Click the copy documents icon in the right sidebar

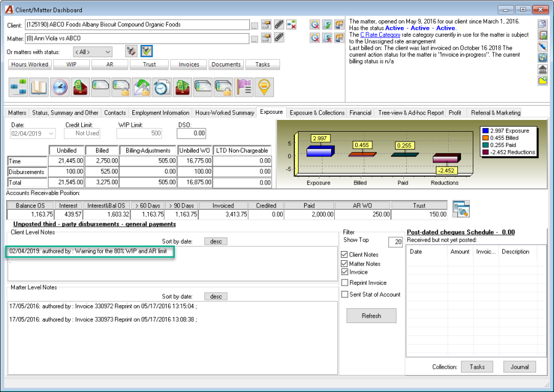[x=542, y=24]
